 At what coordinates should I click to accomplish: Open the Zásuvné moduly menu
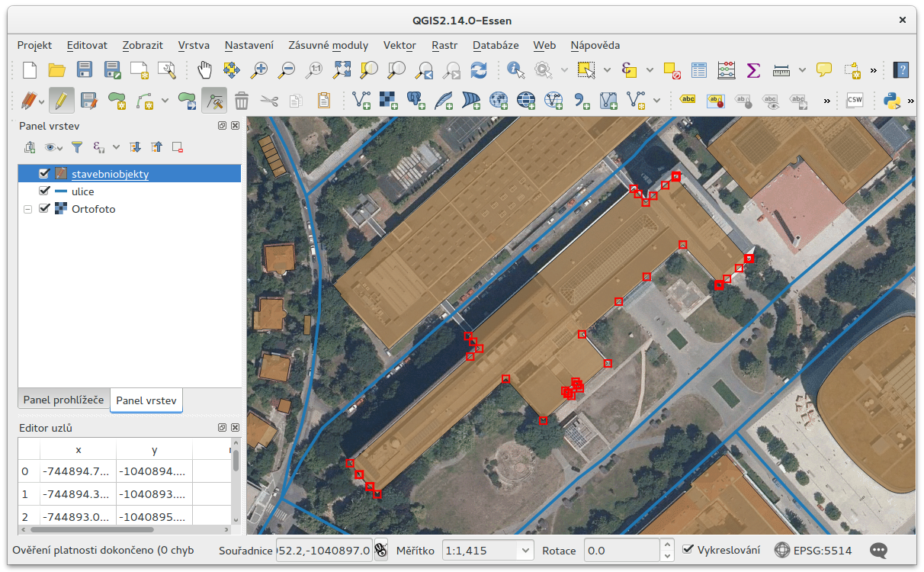point(328,45)
